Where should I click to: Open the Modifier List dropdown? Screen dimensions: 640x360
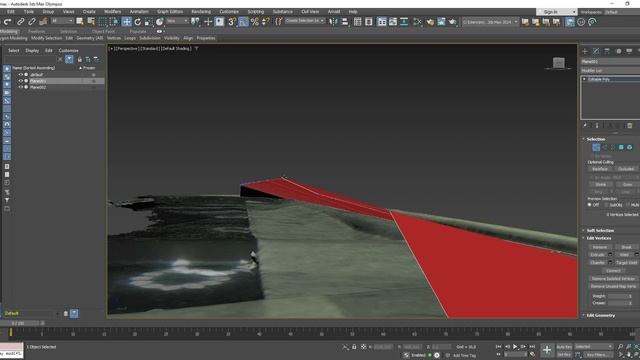tap(610, 71)
